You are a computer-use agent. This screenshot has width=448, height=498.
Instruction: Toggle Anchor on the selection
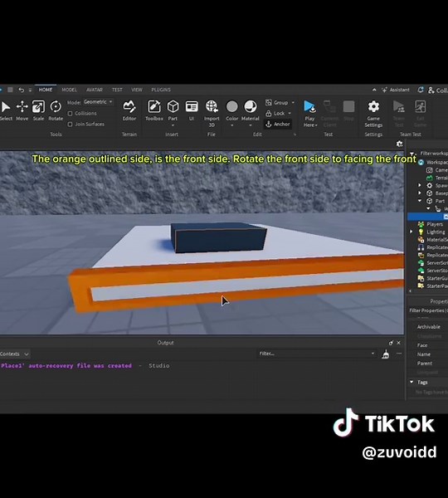tap(278, 124)
